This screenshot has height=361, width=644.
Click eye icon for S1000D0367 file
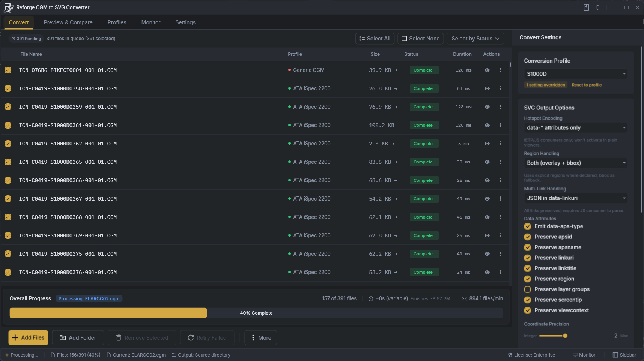(x=487, y=199)
